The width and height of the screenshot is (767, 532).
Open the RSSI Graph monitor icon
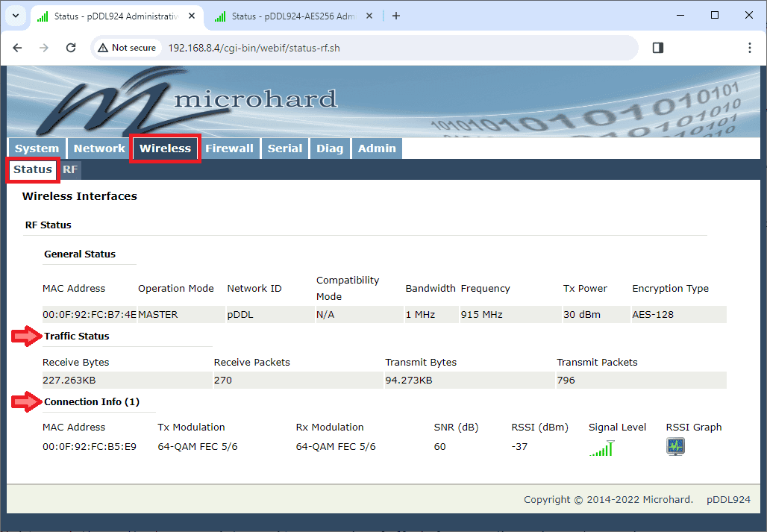[675, 446]
